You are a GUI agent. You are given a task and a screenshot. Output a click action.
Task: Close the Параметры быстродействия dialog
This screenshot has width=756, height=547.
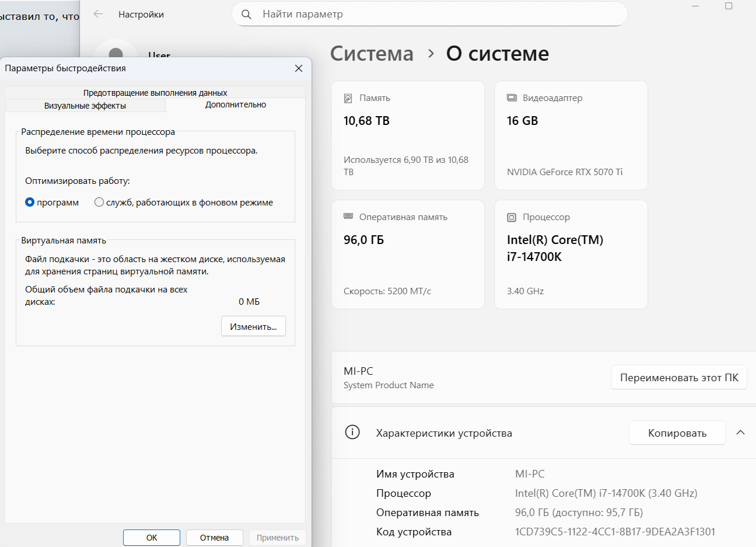(299, 68)
